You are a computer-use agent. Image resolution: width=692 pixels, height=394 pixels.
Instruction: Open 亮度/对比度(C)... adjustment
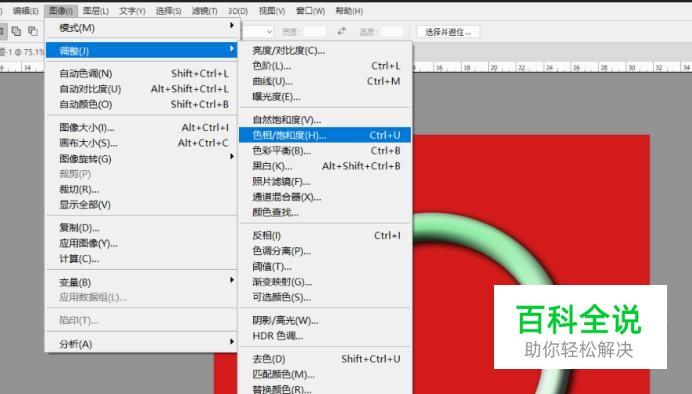click(325, 51)
